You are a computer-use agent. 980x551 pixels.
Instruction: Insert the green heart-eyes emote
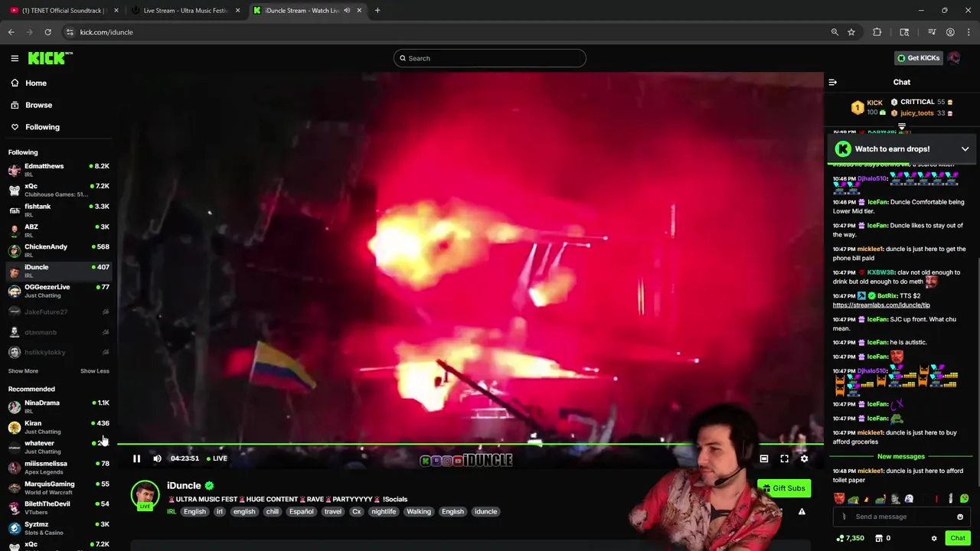pyautogui.click(x=964, y=499)
